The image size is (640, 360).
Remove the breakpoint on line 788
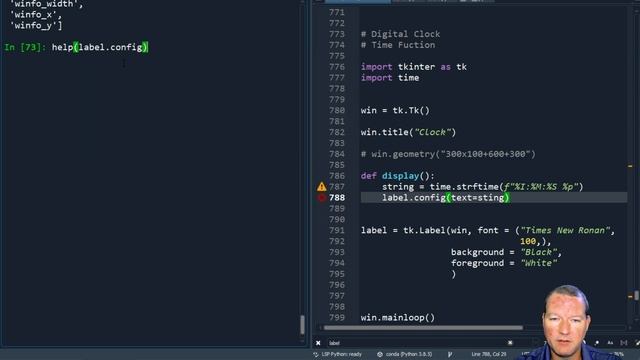point(322,198)
